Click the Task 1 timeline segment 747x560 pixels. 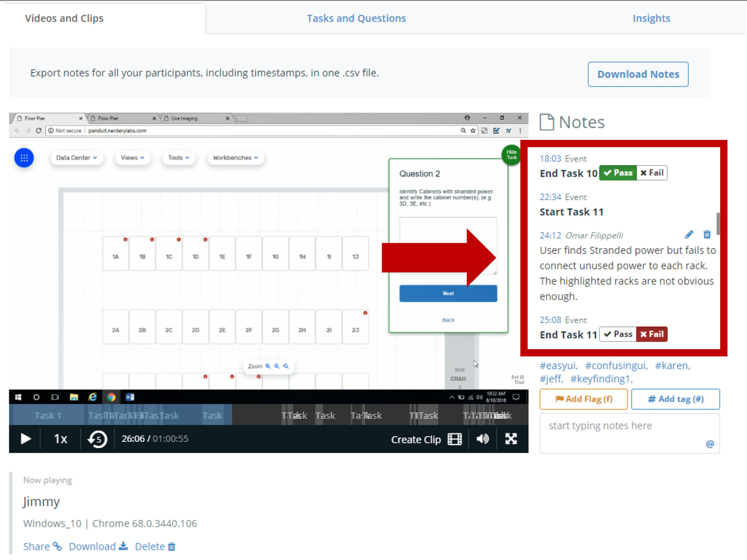(48, 415)
